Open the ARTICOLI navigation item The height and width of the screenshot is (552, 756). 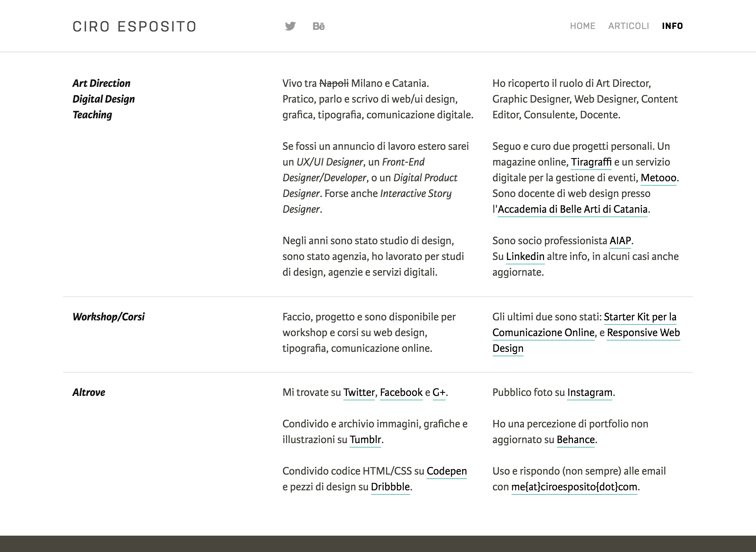pyautogui.click(x=628, y=26)
